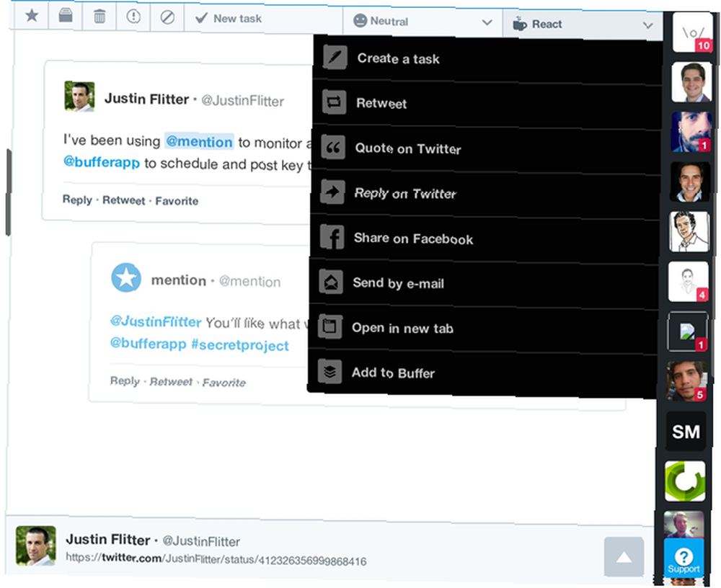Select Retweet in React menu
Screen dimensions: 721x588
tap(487, 104)
